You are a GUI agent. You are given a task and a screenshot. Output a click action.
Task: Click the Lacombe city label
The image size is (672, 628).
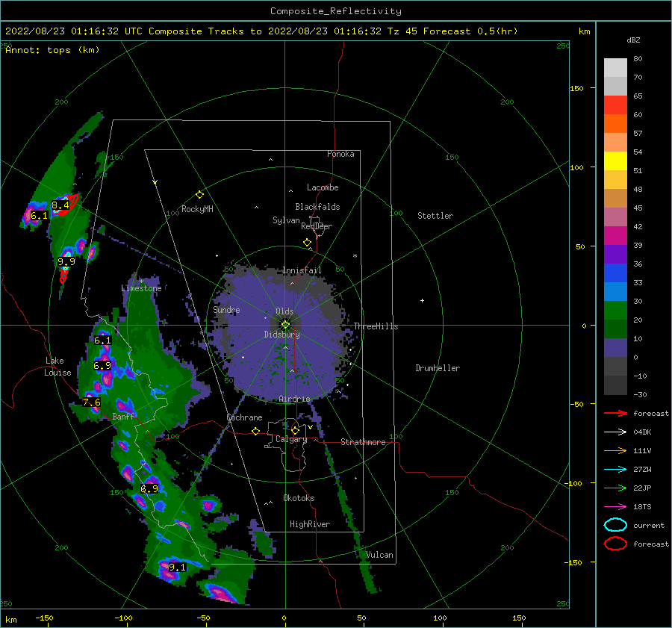(x=323, y=187)
